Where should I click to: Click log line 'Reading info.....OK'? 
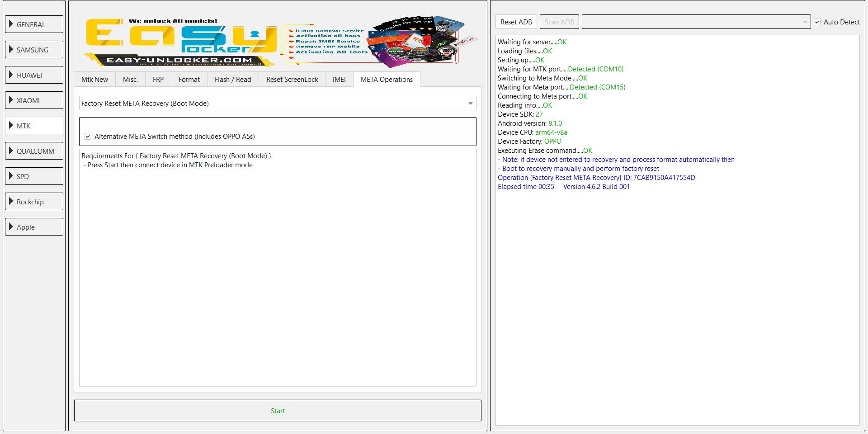(525, 105)
